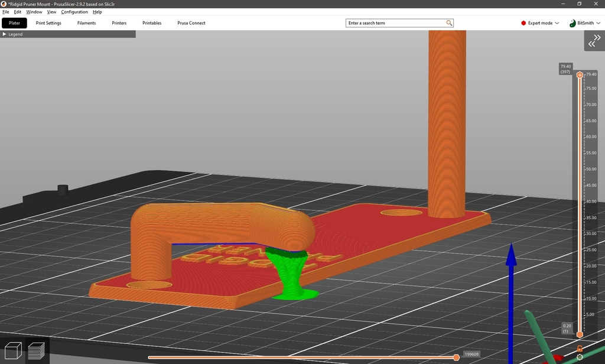Click the 79.40 (397) top layer label
The height and width of the screenshot is (364, 605).
pos(565,69)
